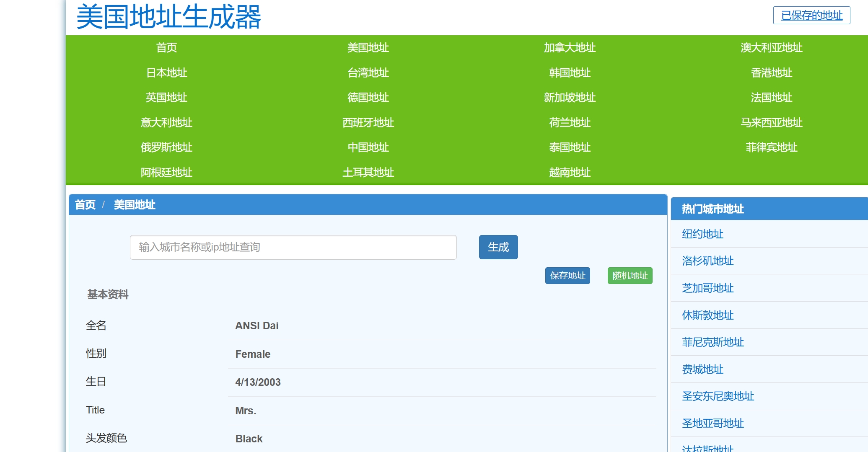Click 首页 in the breadcrumb
The width and height of the screenshot is (868, 452).
[85, 205]
